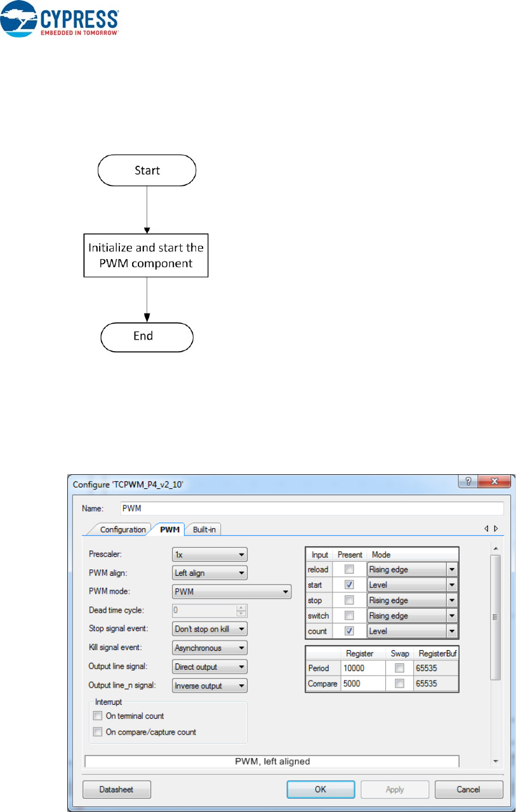Uncheck the start input Present checkbox
Viewport: 516px width, 812px height.
coord(349,585)
